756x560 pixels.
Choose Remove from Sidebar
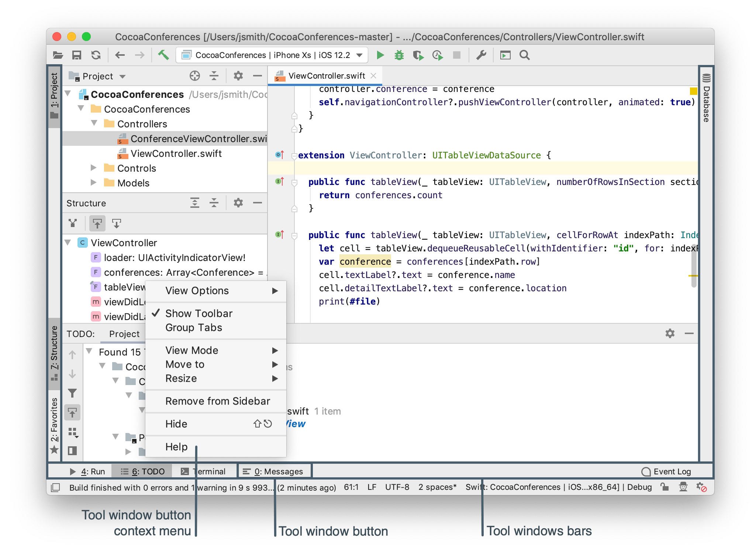(216, 401)
